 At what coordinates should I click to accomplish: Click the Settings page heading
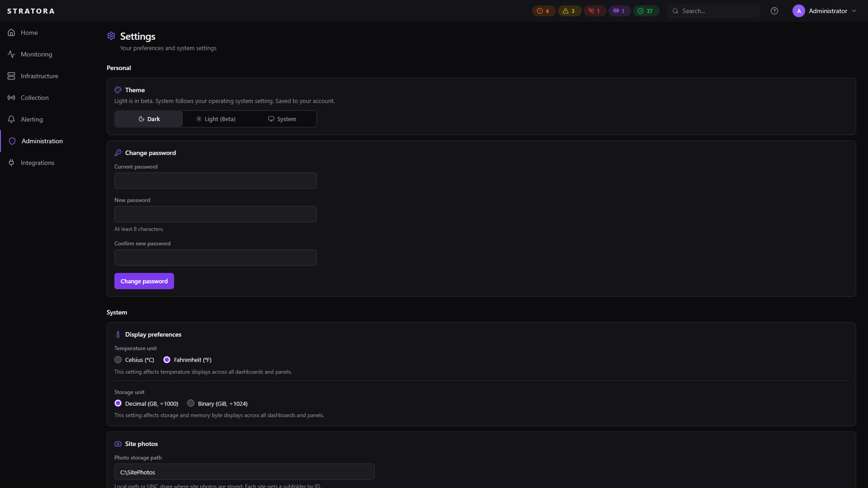(138, 36)
